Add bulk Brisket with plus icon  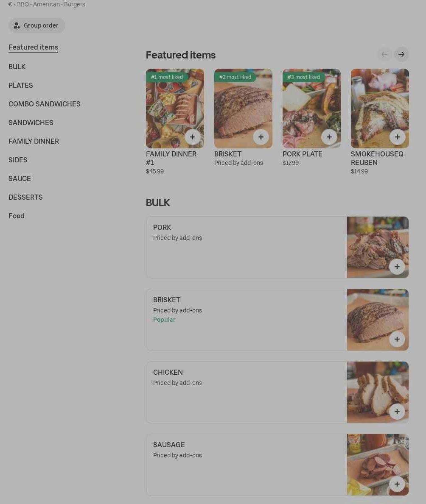pyautogui.click(x=397, y=339)
